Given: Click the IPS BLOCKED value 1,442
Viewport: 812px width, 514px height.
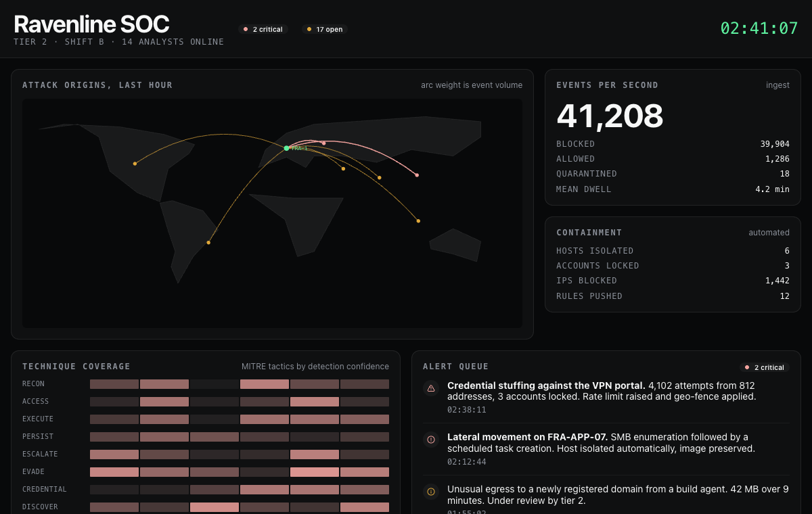Looking at the screenshot, I should (x=777, y=281).
